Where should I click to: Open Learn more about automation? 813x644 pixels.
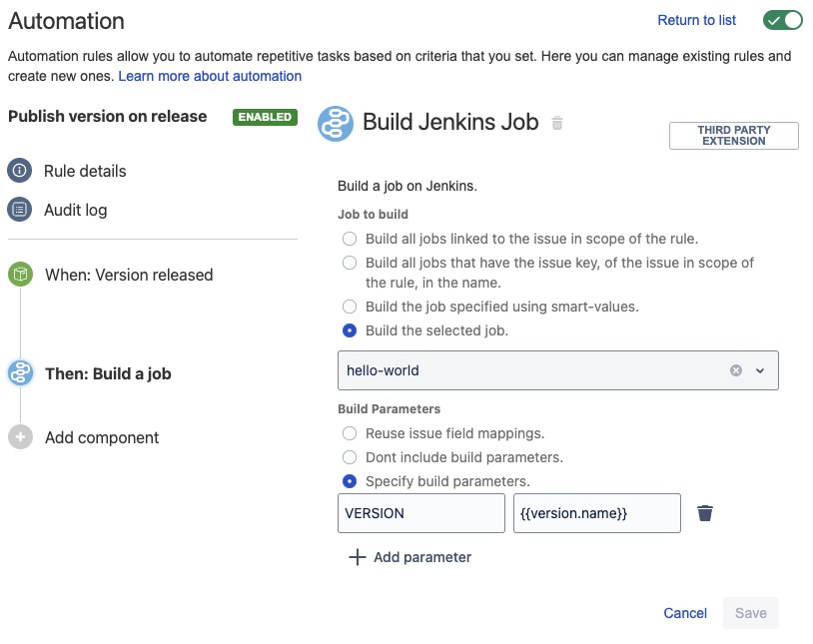coord(210,76)
